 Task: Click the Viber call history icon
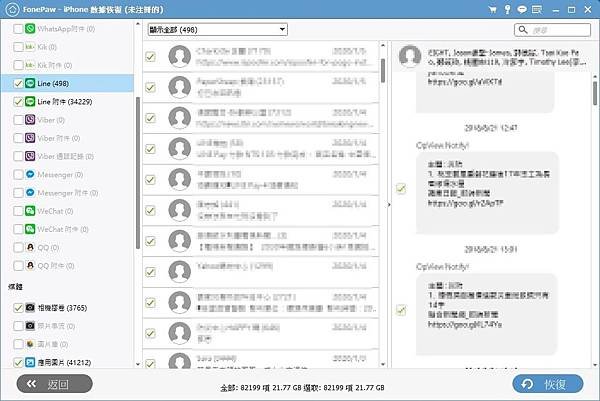pos(30,156)
